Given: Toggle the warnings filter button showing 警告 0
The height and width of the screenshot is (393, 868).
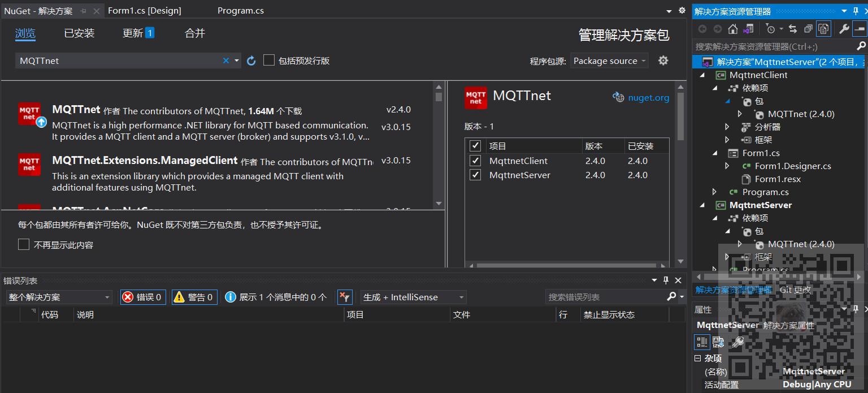Looking at the screenshot, I should click(x=194, y=297).
